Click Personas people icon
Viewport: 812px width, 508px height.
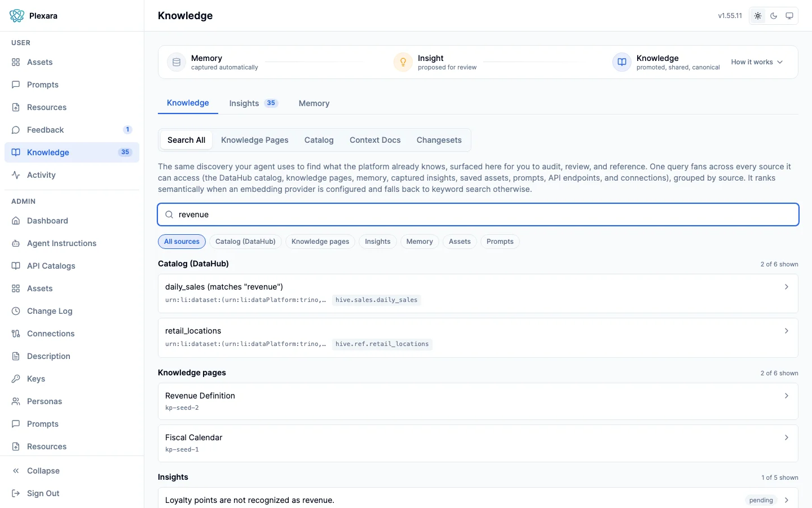coord(16,401)
